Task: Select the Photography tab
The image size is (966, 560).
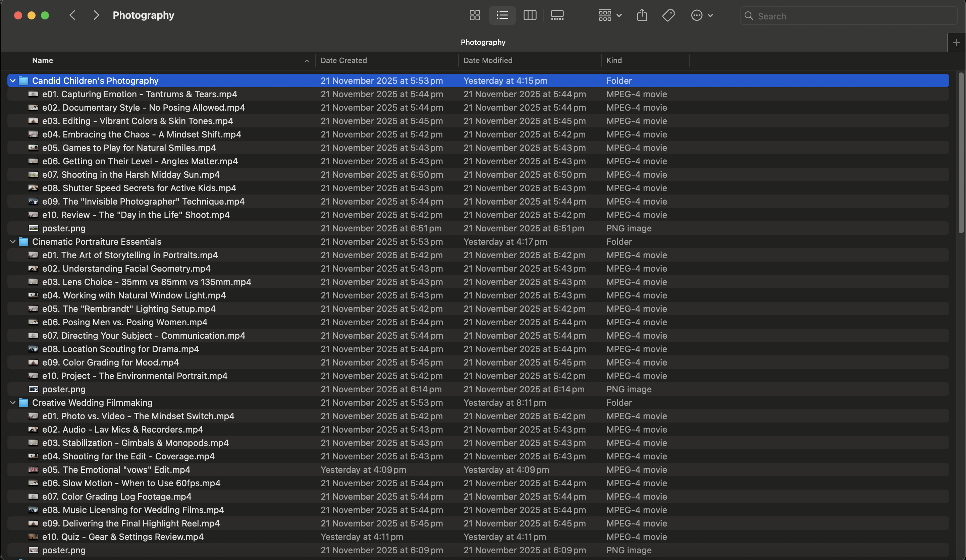Action: [483, 42]
